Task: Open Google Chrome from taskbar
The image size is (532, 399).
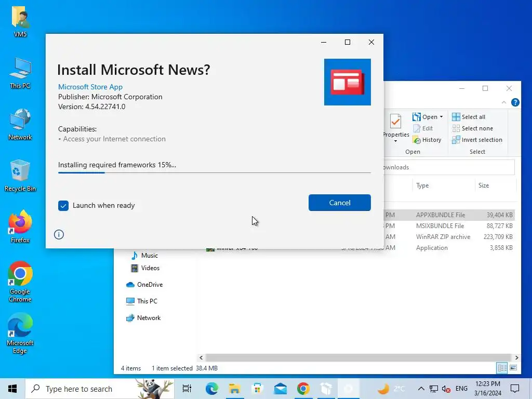Action: pos(303,389)
